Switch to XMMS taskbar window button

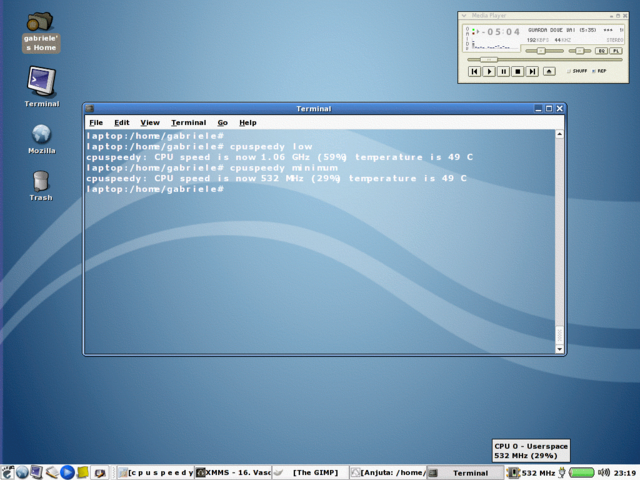coord(233,473)
